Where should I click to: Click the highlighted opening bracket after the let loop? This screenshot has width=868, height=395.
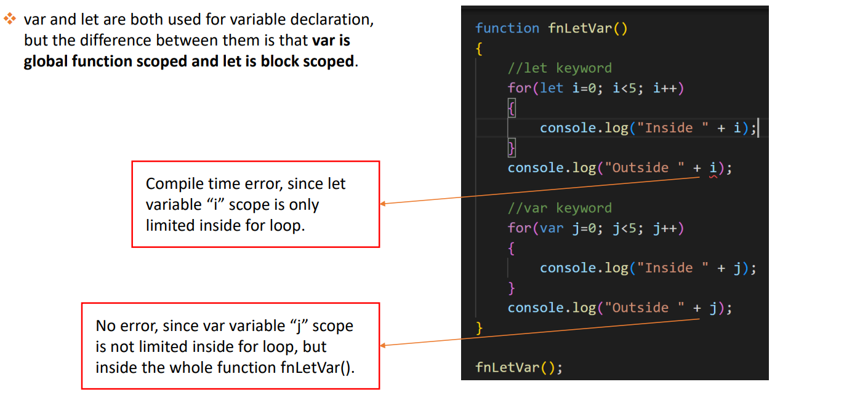[x=512, y=108]
